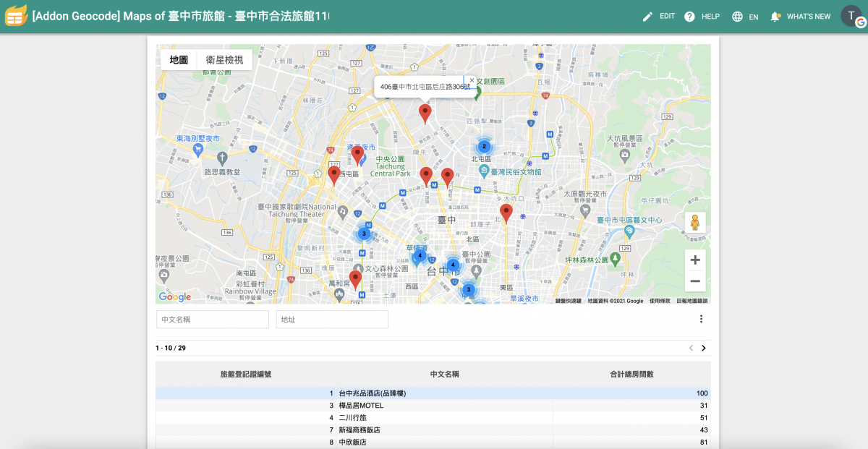This screenshot has width=868, height=449.
Task: Go to next results page arrow
Action: point(704,348)
